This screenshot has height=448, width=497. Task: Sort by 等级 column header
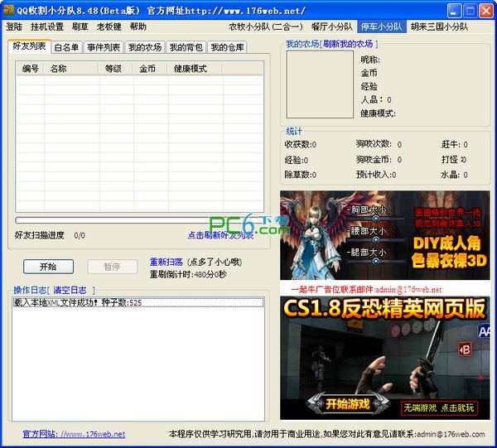115,69
